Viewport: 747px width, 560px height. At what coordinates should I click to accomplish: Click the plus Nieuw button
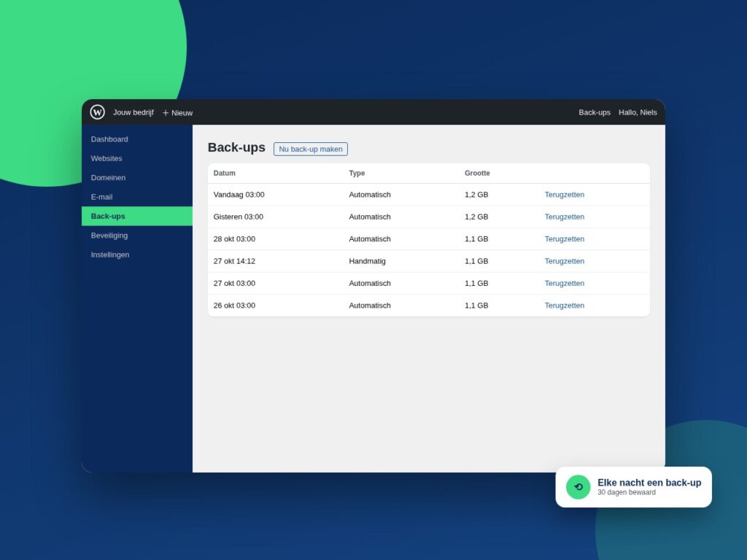pyautogui.click(x=177, y=113)
